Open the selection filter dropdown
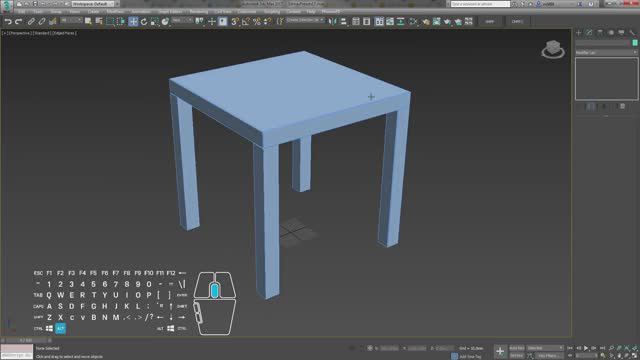The height and width of the screenshot is (360, 640). click(x=71, y=20)
